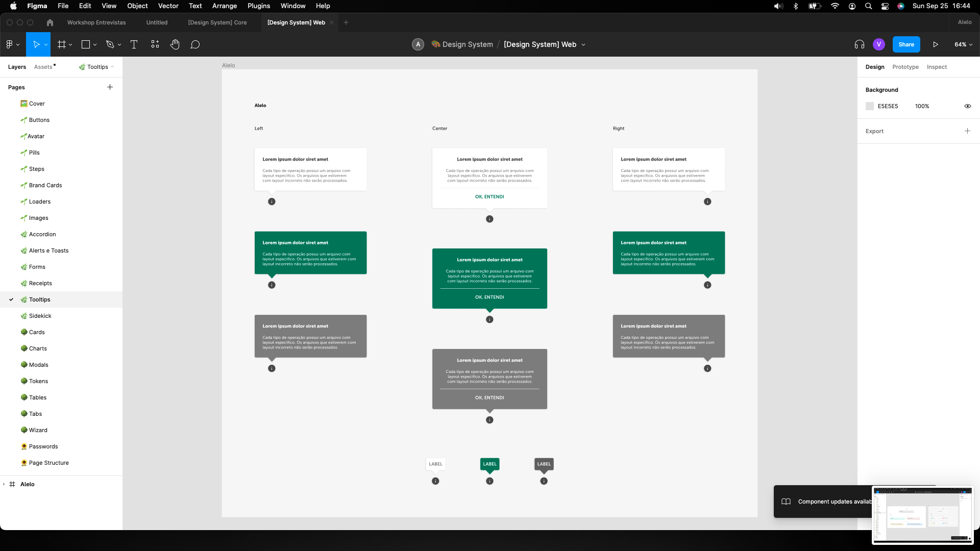Toggle background visibility eye icon
980x551 pixels.
(x=967, y=106)
